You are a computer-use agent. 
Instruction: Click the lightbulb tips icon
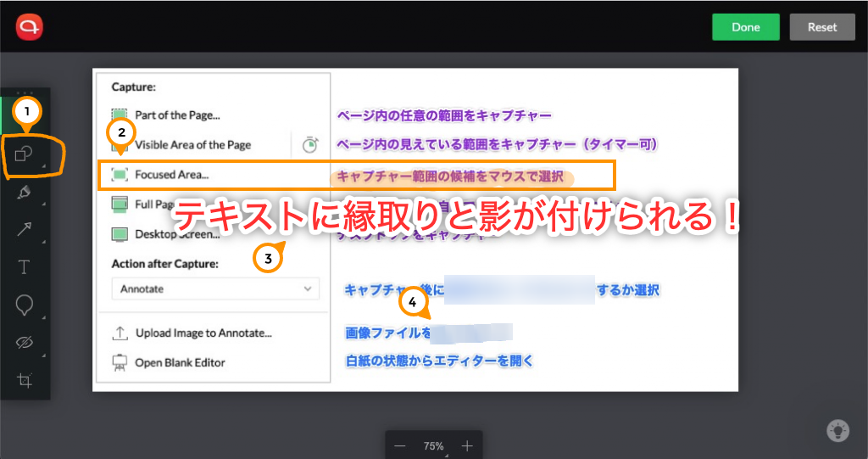tap(837, 430)
